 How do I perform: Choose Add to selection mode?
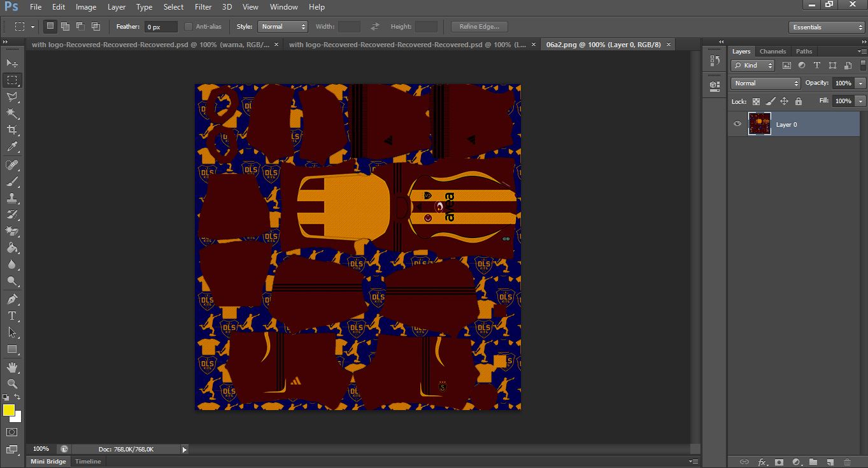tap(65, 26)
